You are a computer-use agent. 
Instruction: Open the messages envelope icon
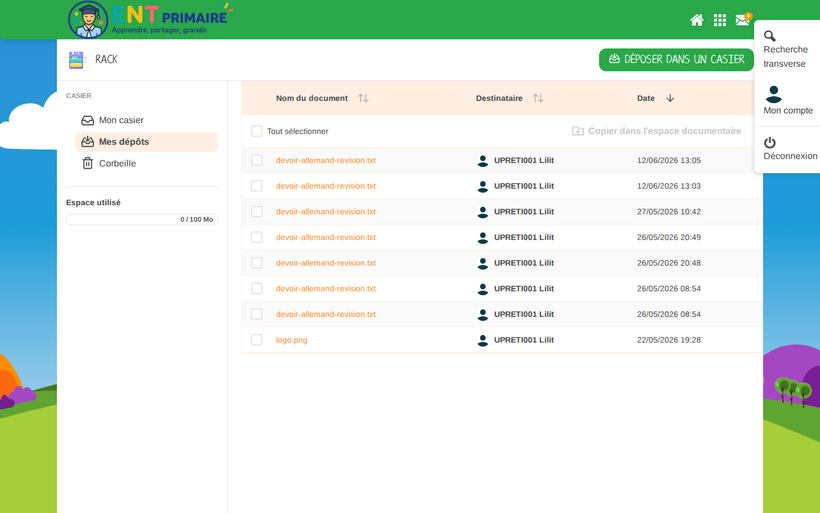tap(743, 20)
